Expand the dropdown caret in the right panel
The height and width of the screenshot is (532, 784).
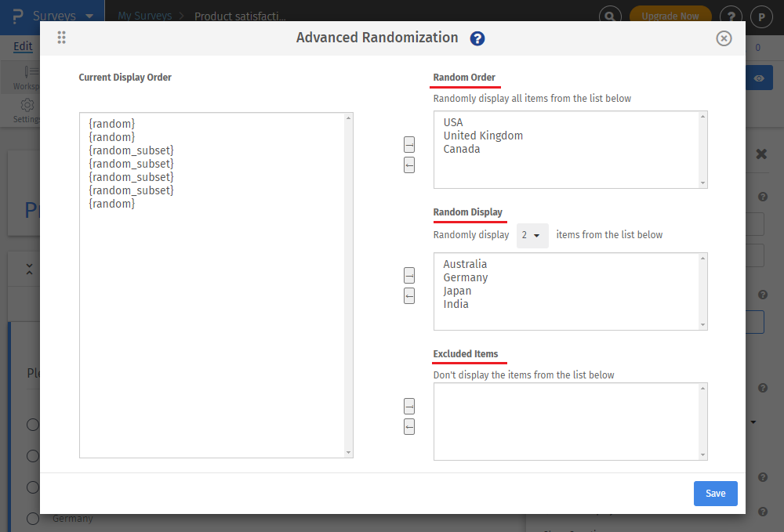pos(753,422)
